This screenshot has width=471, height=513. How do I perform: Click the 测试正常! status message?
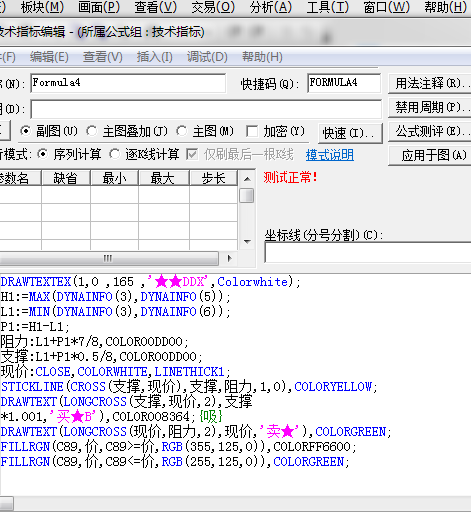tap(290, 177)
